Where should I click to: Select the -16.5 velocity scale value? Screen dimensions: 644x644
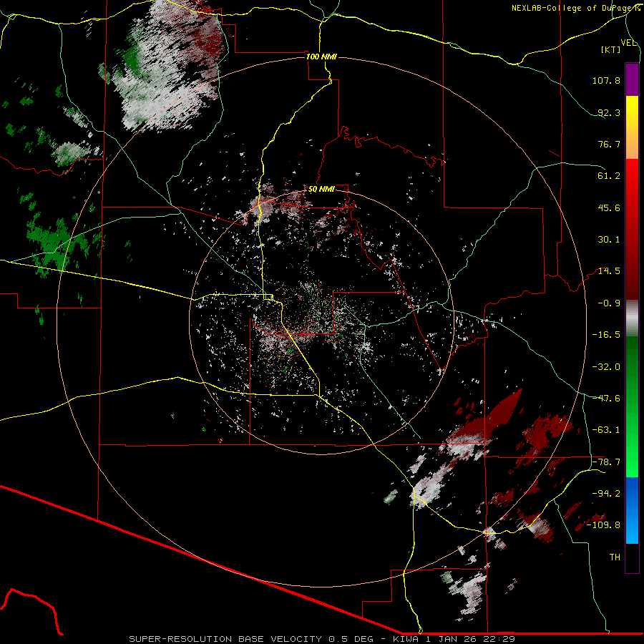[606, 335]
